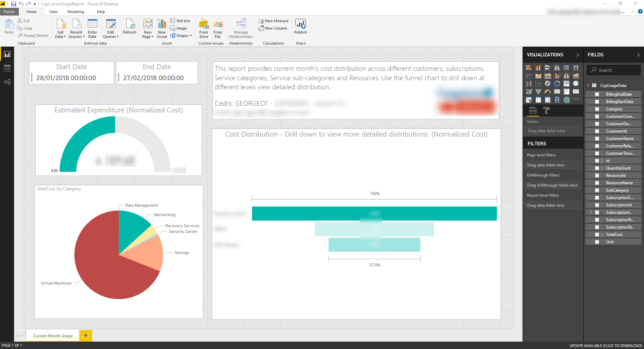Screen dimensions: 644x349
Task: Check the Category field checkbox
Action: coord(597,109)
